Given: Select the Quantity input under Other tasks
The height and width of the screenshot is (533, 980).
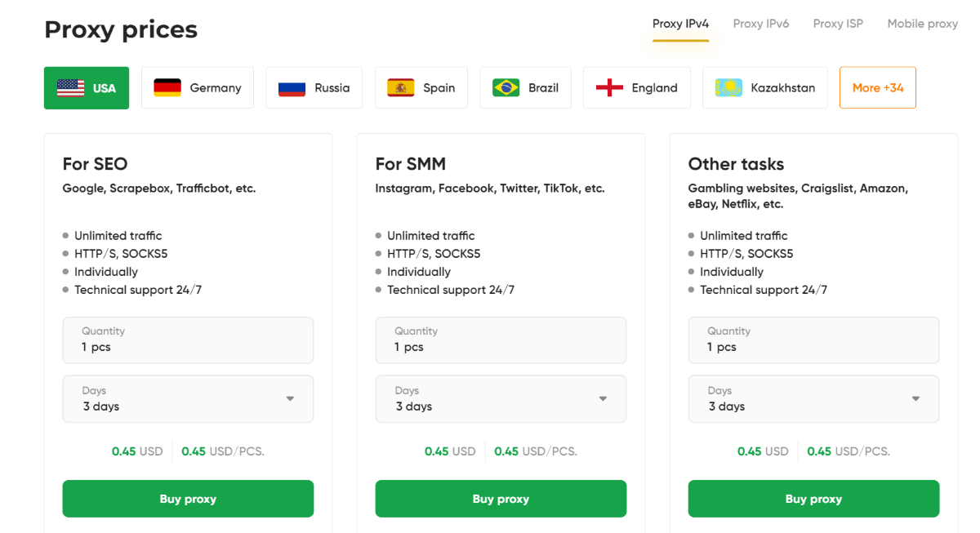Looking at the screenshot, I should click(813, 340).
